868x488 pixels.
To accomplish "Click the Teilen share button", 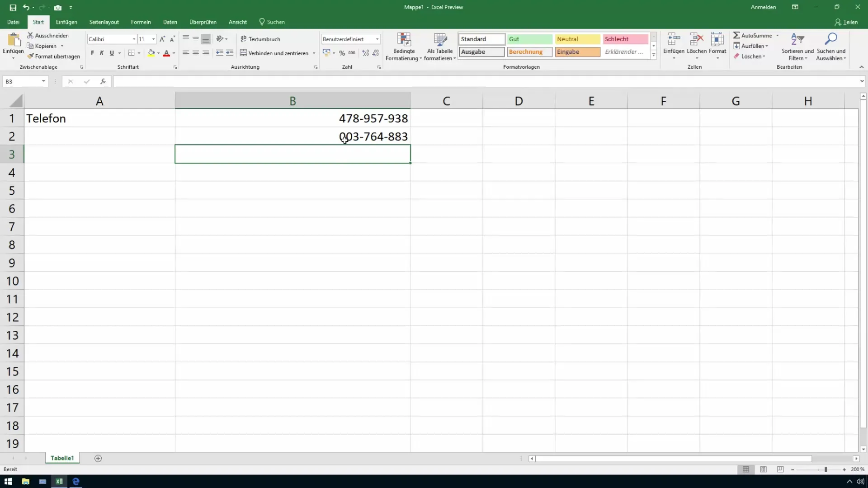I will [846, 22].
